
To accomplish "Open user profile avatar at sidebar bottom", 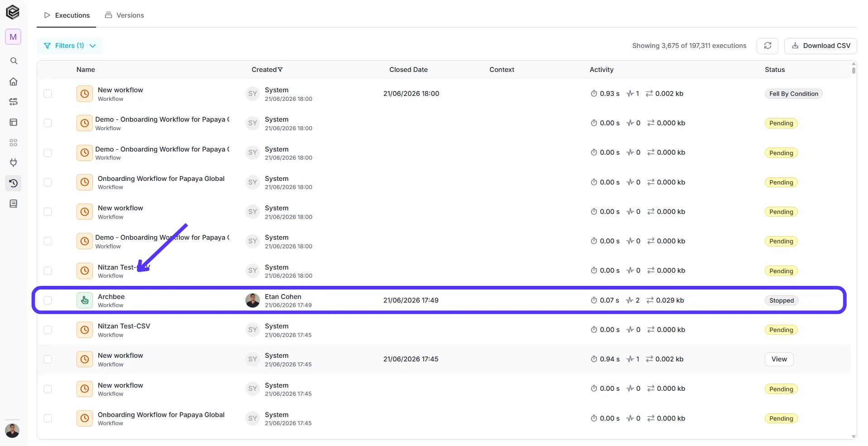I will [12, 430].
